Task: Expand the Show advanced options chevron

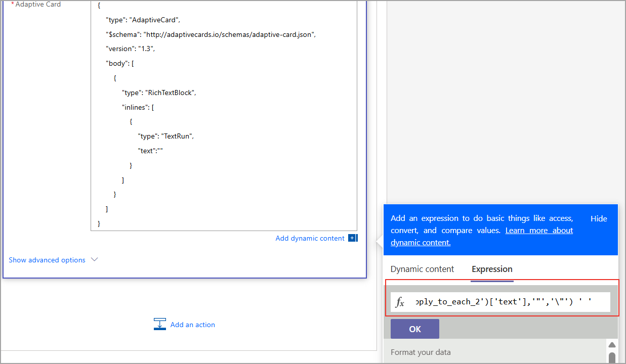Action: pos(94,260)
